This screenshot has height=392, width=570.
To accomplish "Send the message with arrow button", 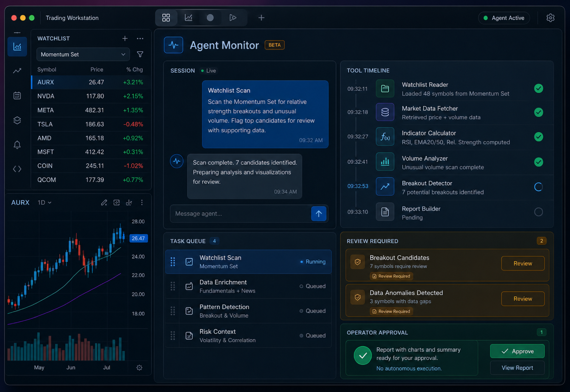I will (319, 213).
